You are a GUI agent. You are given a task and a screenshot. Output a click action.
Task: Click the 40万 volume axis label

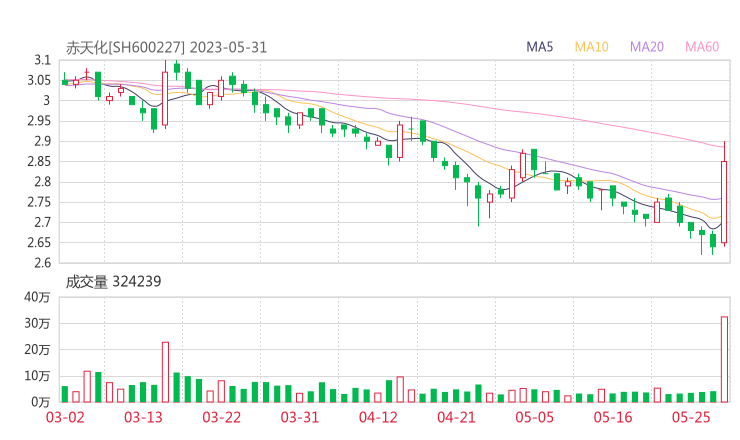click(x=37, y=297)
